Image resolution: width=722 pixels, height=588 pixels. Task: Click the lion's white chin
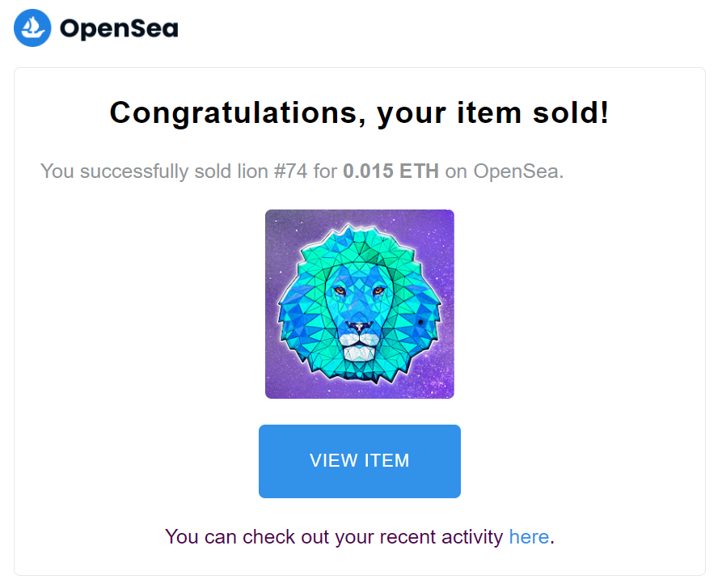coord(360,353)
